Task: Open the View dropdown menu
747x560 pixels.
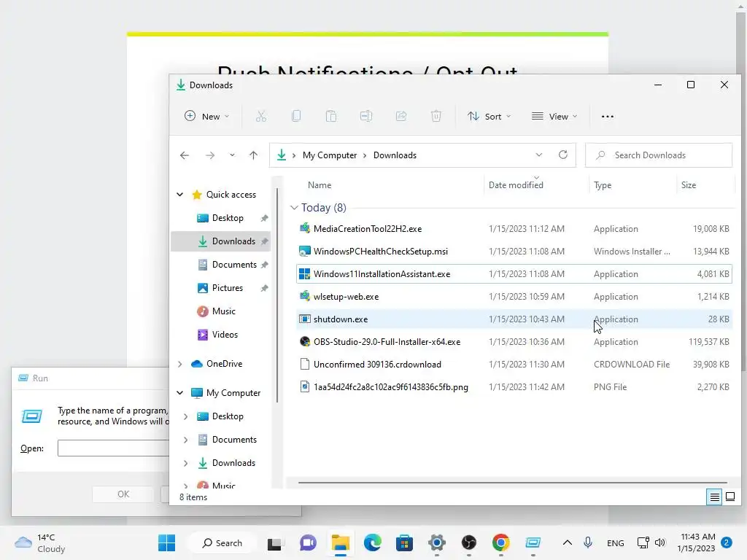Action: (554, 116)
